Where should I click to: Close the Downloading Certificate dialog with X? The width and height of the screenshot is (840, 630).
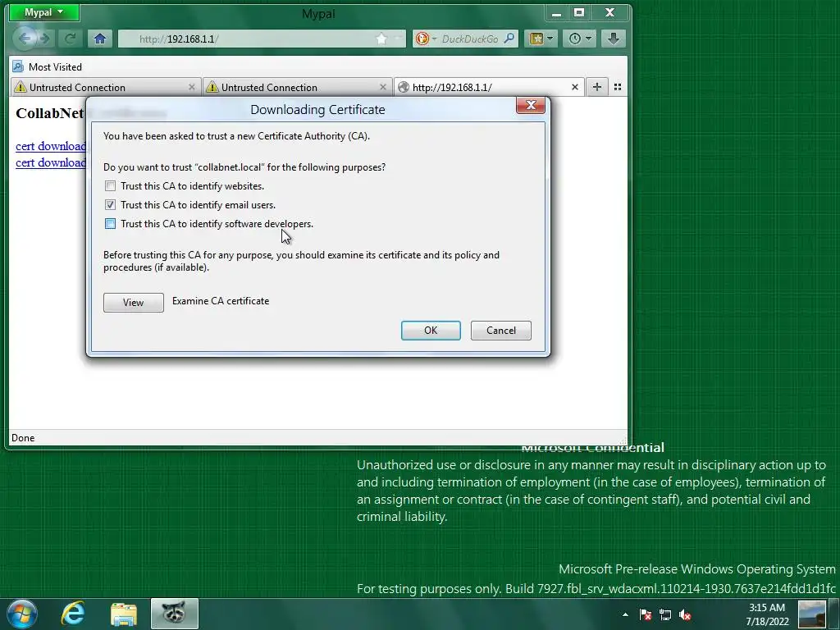tap(531, 106)
